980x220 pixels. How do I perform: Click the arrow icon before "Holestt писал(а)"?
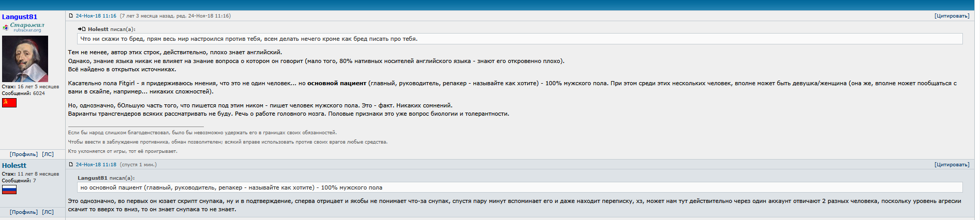pos(82,29)
